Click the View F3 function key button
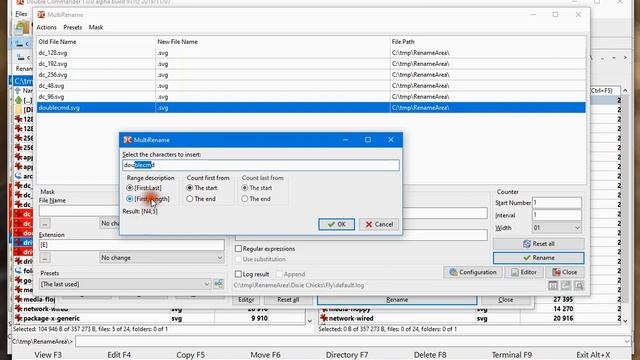640x360 pixels. pyautogui.click(x=48, y=355)
